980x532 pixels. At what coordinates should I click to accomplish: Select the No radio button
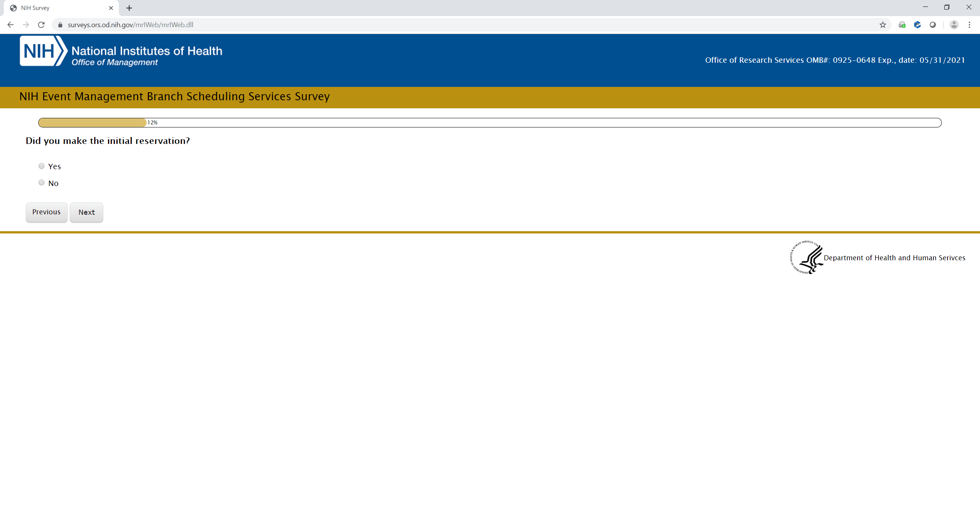[42, 183]
